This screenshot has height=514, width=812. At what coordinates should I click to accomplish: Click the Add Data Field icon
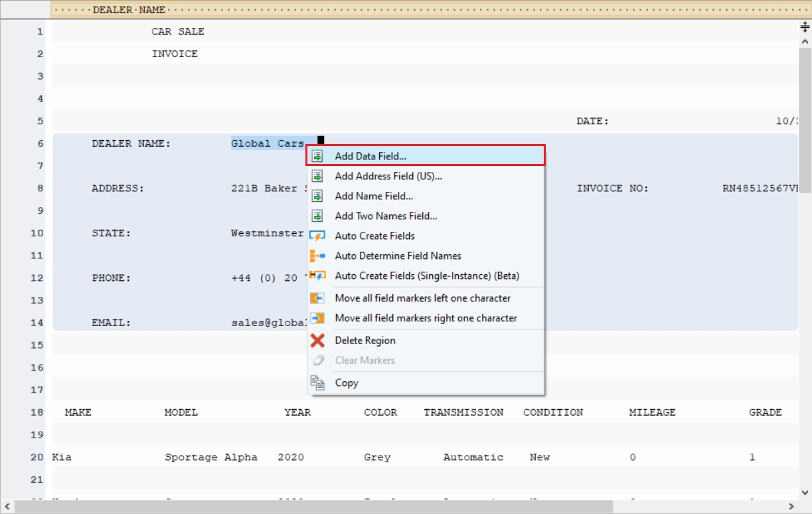point(317,156)
